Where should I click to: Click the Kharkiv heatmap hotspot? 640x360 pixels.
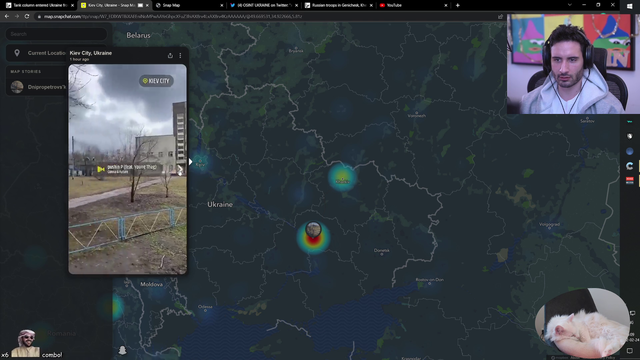point(342,178)
